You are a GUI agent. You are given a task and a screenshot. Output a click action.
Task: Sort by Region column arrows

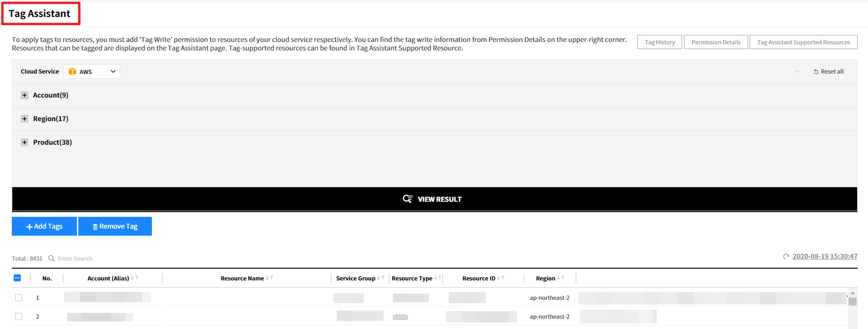click(560, 278)
